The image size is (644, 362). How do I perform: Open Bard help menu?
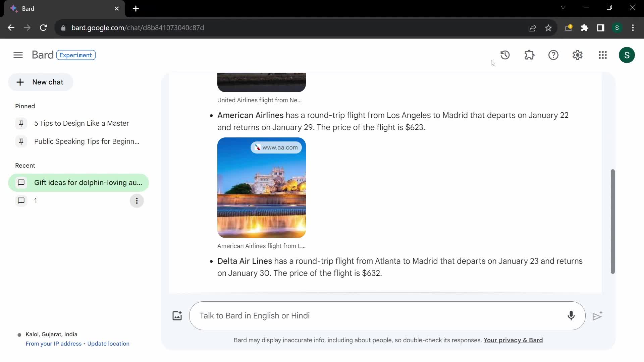pos(554,55)
